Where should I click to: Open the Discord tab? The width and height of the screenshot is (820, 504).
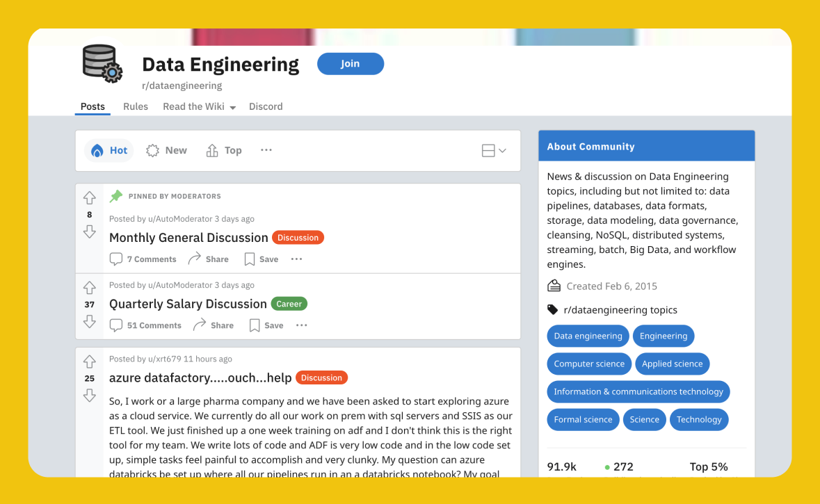point(266,106)
